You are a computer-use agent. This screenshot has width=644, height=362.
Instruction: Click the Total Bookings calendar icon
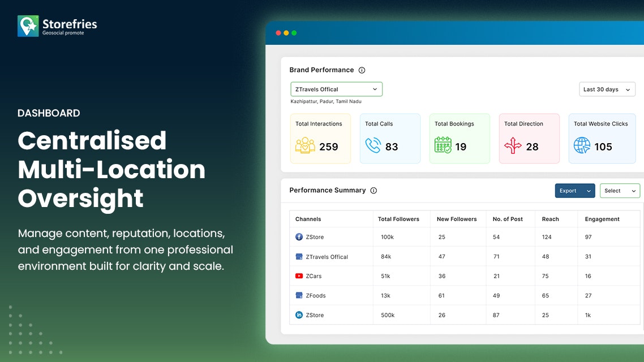point(443,145)
